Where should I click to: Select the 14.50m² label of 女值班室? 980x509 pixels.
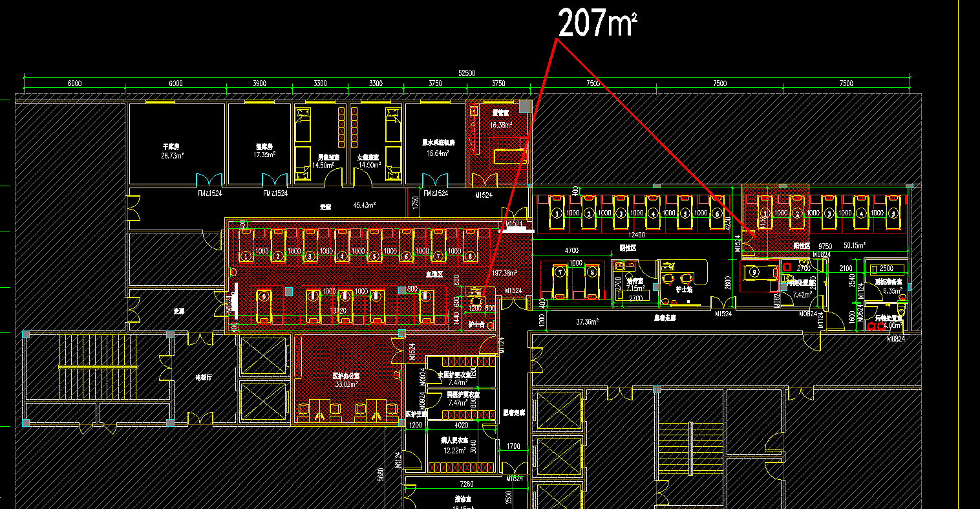point(370,165)
